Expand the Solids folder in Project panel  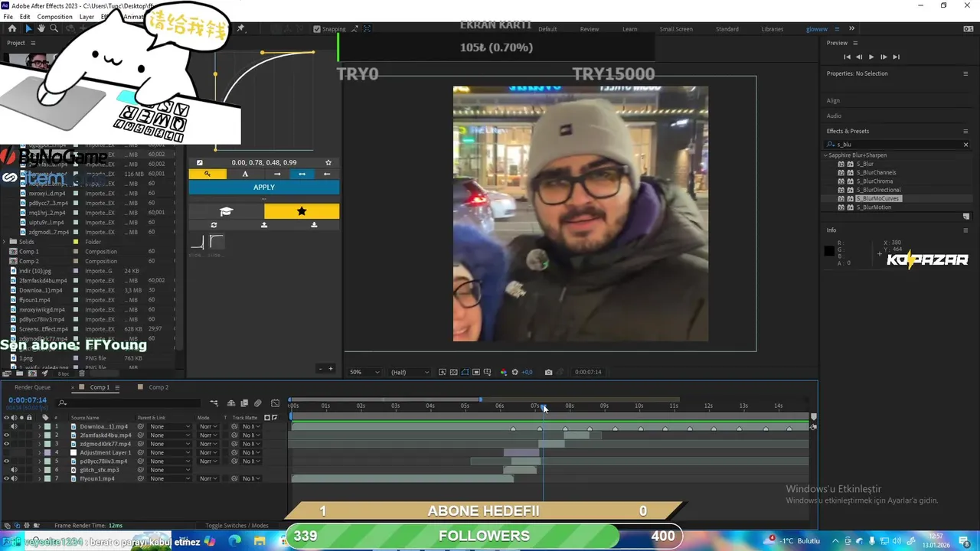(5, 242)
